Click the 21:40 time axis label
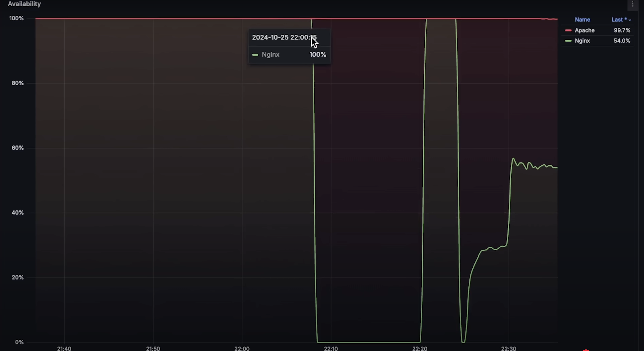The image size is (644, 351). [x=64, y=348]
